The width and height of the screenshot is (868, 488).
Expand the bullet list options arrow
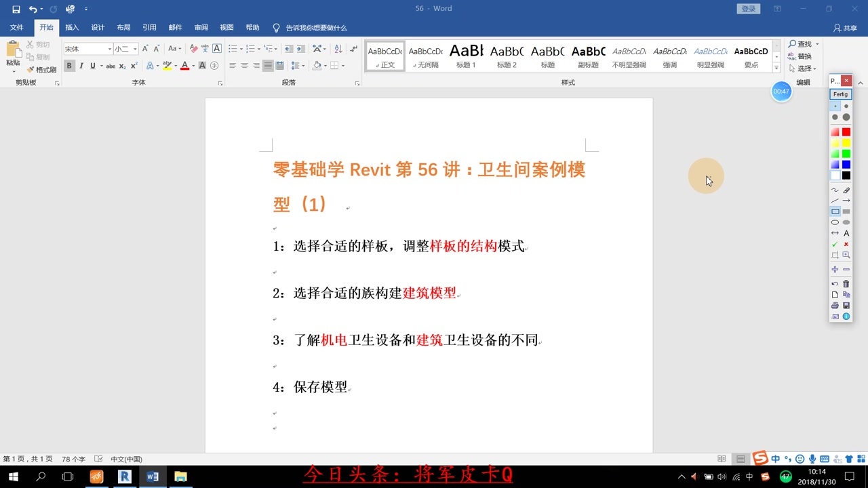coord(241,49)
